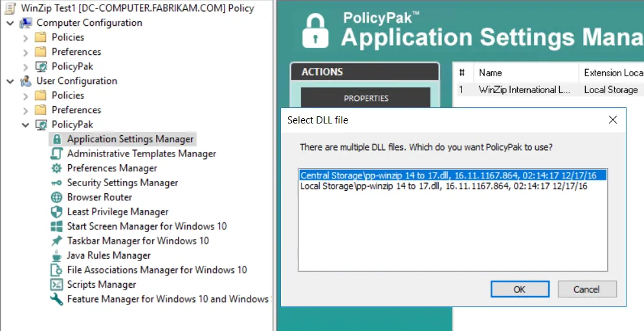Viewport: 644px width, 331px height.
Task: Click the Taskbar Manager pin icon
Action: click(56, 240)
